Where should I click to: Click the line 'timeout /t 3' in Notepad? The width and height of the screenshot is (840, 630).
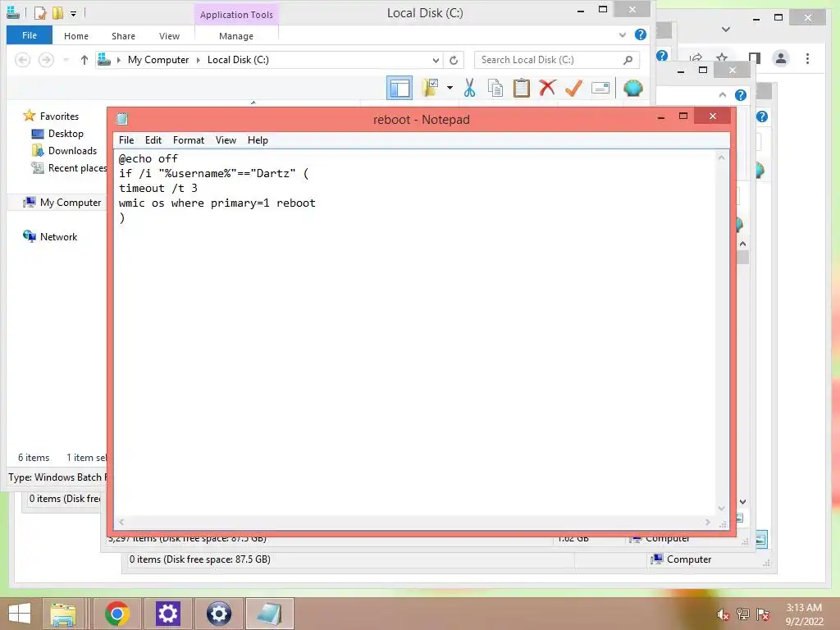158,188
